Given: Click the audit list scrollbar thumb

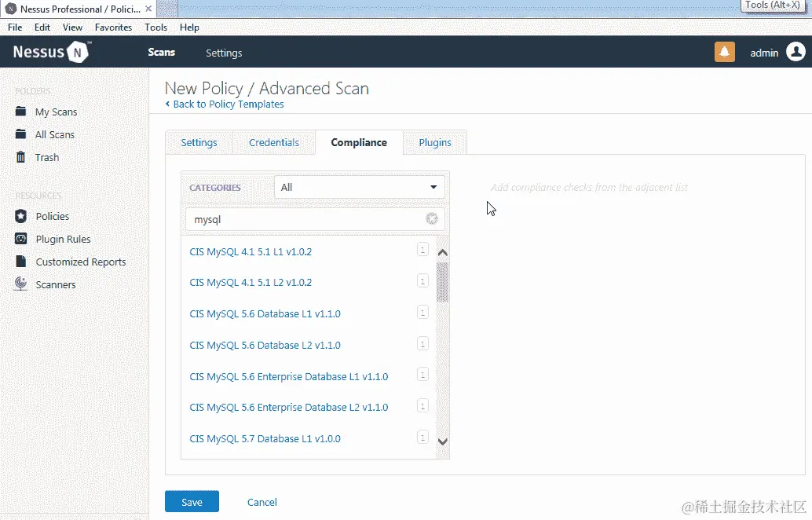Looking at the screenshot, I should click(442, 282).
